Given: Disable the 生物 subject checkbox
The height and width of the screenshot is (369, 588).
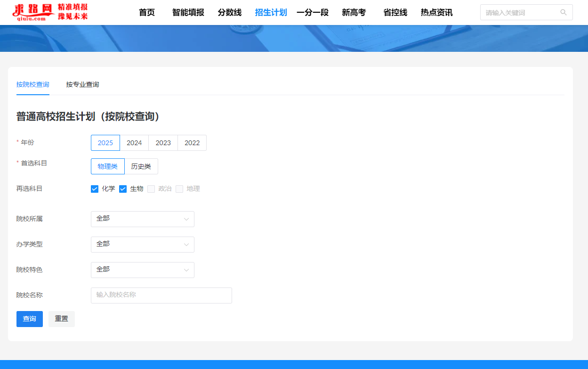Looking at the screenshot, I should (123, 189).
